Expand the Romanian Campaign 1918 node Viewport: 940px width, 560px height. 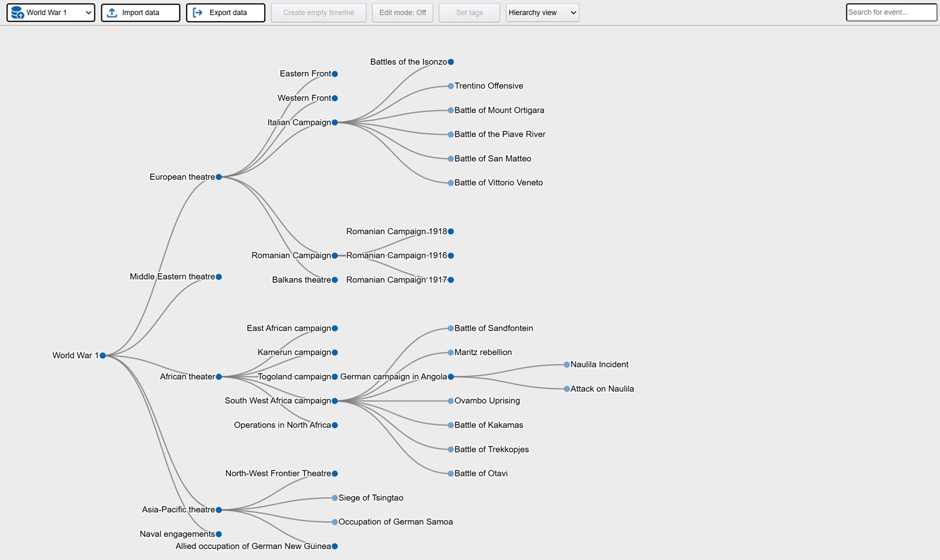tap(451, 231)
